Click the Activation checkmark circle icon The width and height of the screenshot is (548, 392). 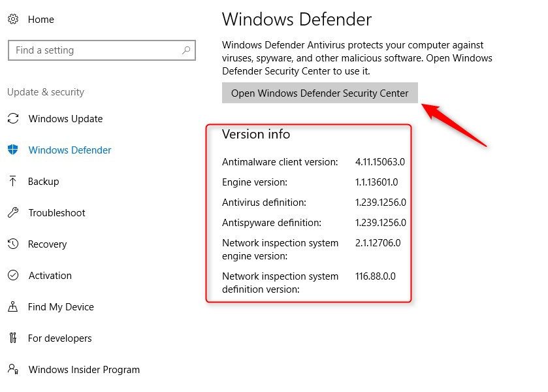12,276
